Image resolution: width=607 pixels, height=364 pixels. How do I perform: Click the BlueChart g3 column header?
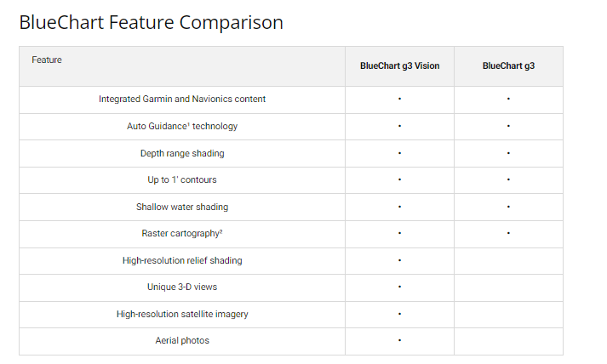click(508, 65)
